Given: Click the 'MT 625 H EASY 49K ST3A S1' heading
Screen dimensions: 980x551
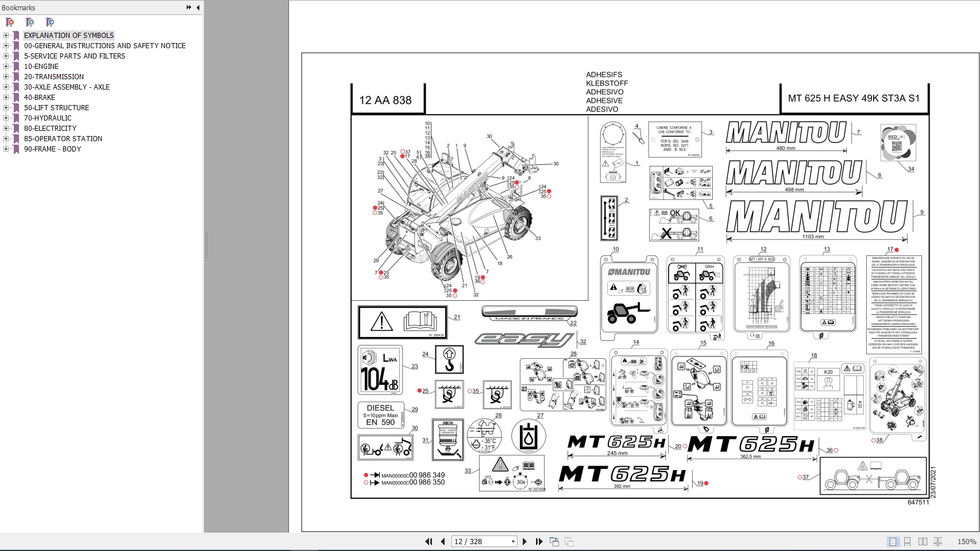Looking at the screenshot, I should click(x=854, y=98).
